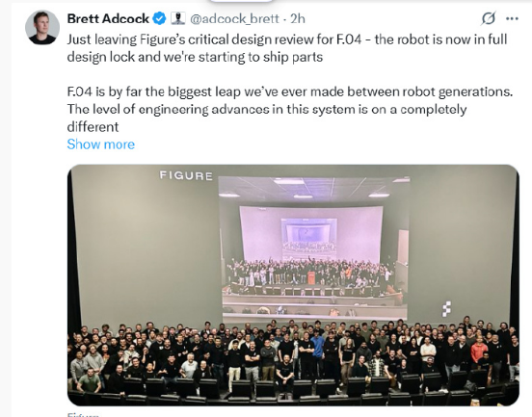Open the three-dot More menu
532x417 pixels.
click(512, 18)
